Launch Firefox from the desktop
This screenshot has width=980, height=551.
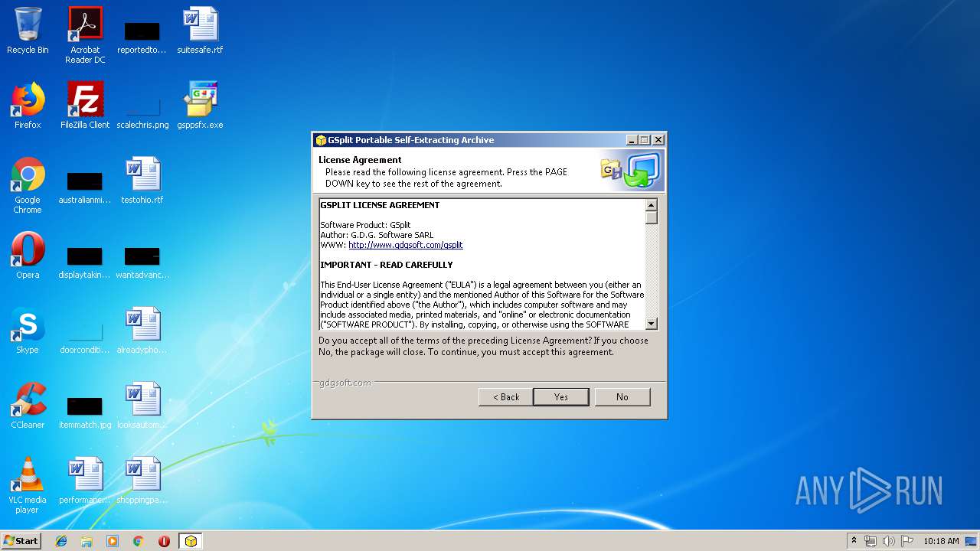(28, 106)
